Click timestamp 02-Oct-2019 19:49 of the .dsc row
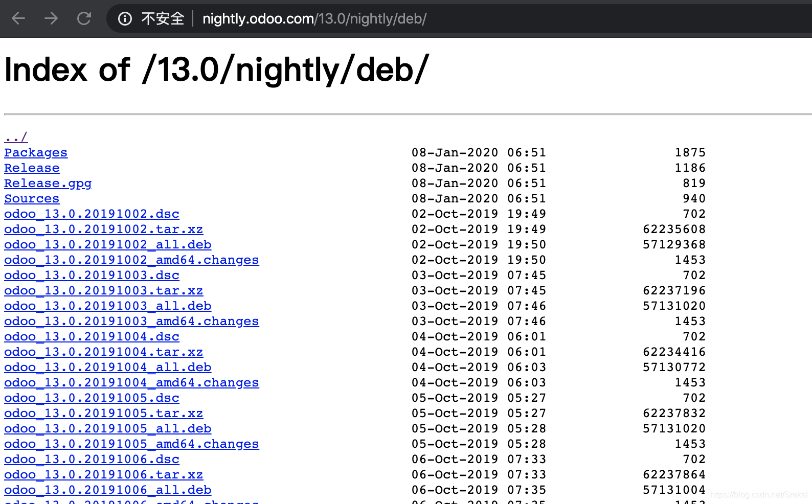Viewport: 812px width, 504px height. (479, 214)
